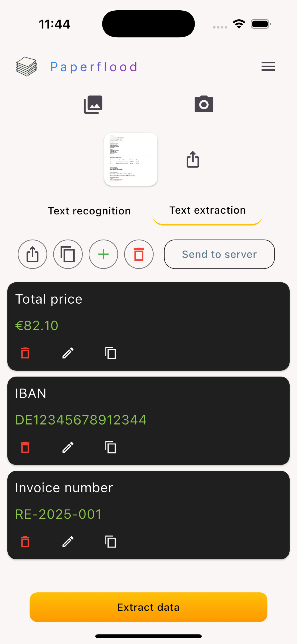The image size is (297, 644).
Task: Copy the Total price value
Action: [111, 353]
